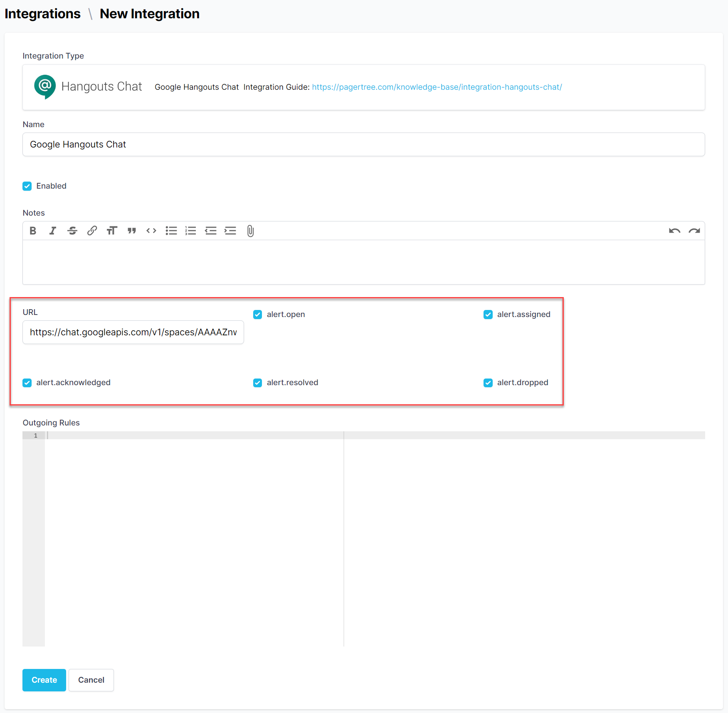Toggle bold formatting in Notes toolbar

coord(33,231)
